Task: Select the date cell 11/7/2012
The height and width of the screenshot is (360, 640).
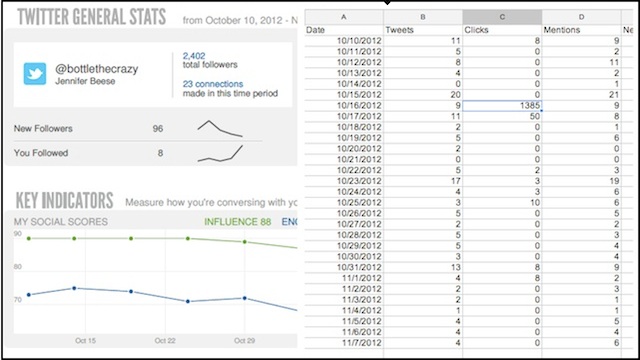Action: (x=344, y=343)
